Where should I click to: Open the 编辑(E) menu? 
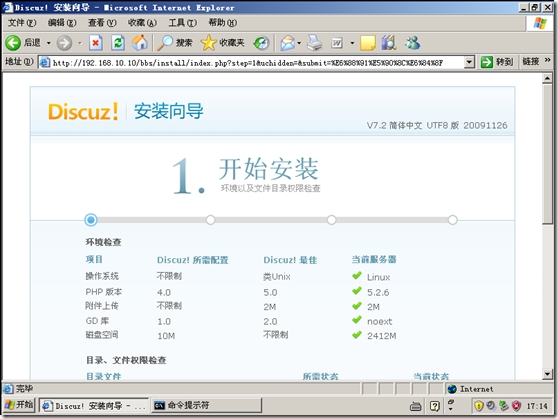[x=62, y=23]
